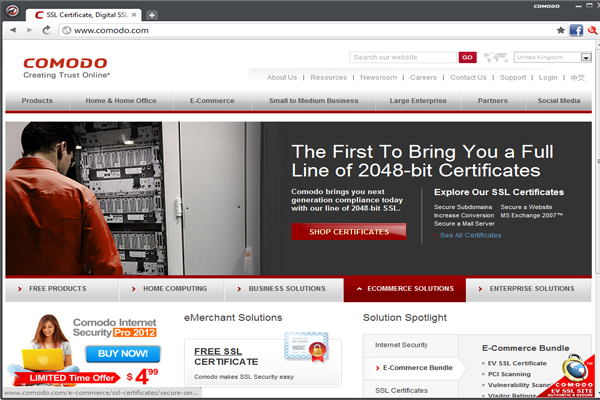Screen dimensions: 600x400
Task: Click the Secure a Mail Server link
Action: 464,224
